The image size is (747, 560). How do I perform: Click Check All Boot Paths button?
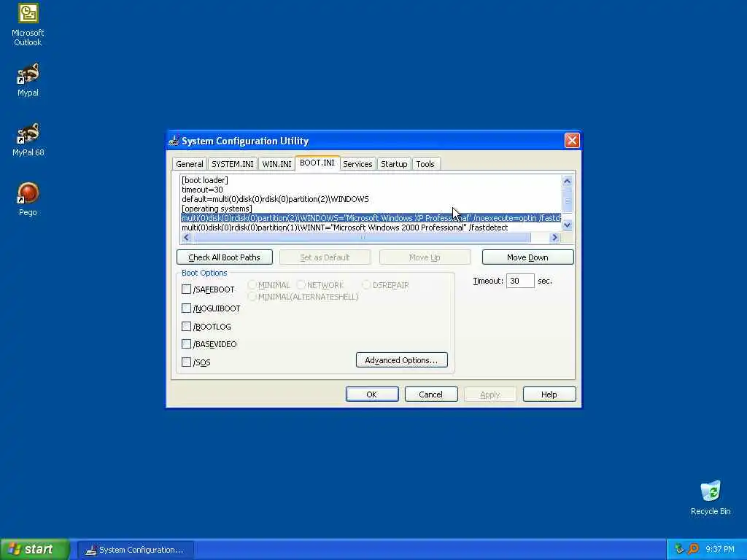coord(225,257)
